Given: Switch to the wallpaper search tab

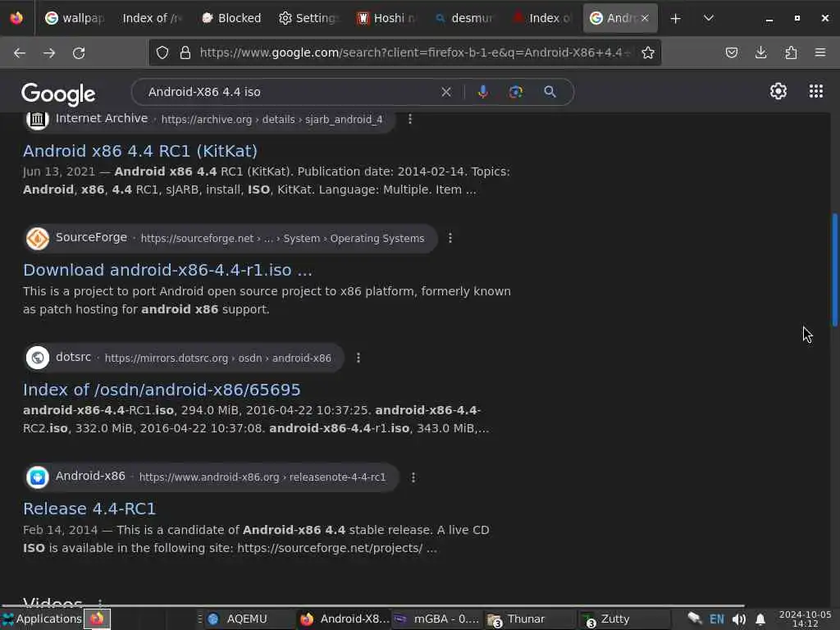Looking at the screenshot, I should point(75,18).
